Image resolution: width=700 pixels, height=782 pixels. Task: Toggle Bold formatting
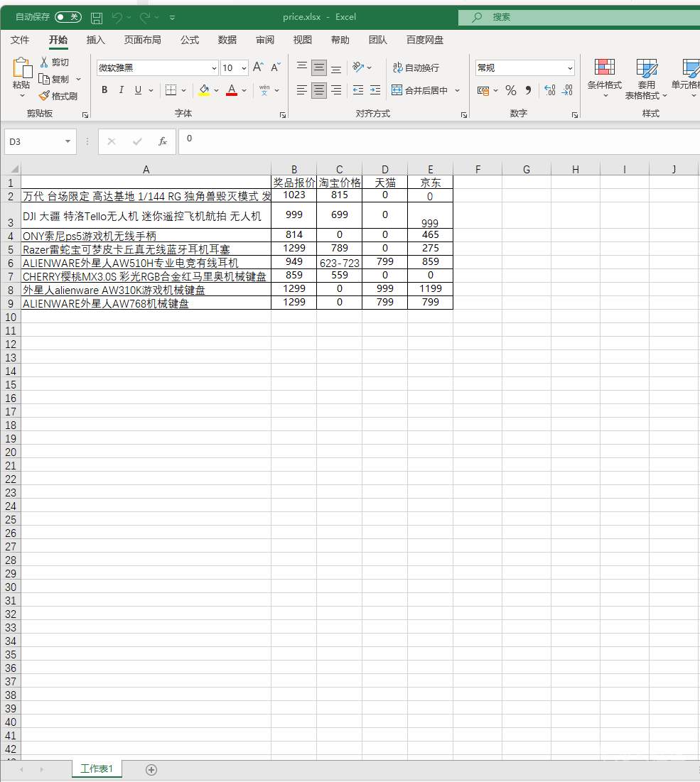coord(104,89)
